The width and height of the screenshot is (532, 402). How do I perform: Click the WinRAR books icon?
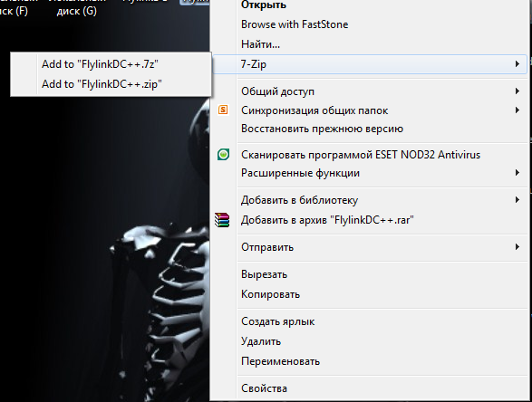click(x=222, y=220)
